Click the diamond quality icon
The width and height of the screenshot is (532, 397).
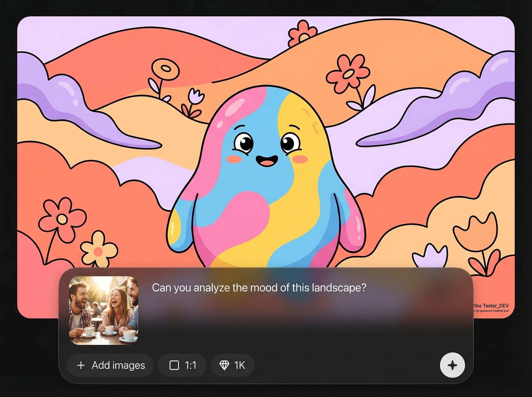tap(224, 365)
